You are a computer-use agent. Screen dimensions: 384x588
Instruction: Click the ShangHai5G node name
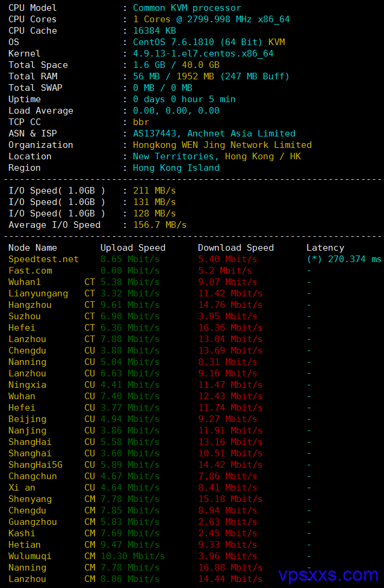(35, 465)
